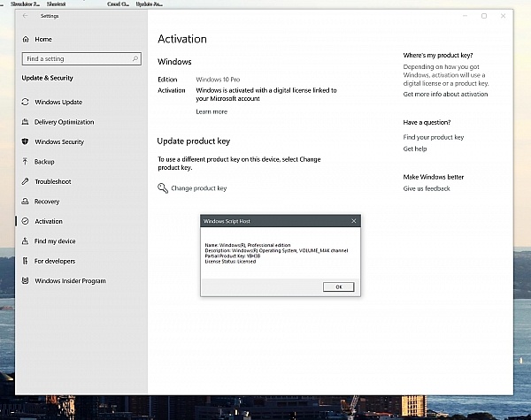Click the Delivery Optimization icon
531x420 pixels.
[25, 122]
